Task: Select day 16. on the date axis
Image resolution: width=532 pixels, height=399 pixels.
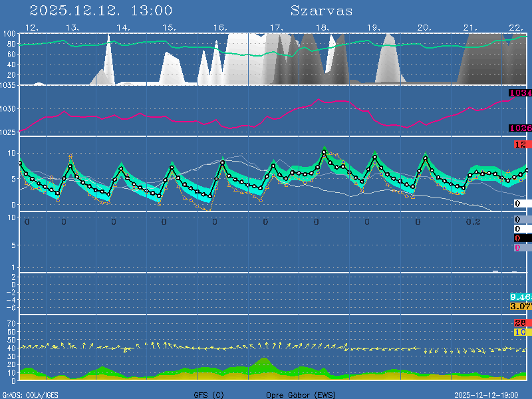Action: point(221,27)
